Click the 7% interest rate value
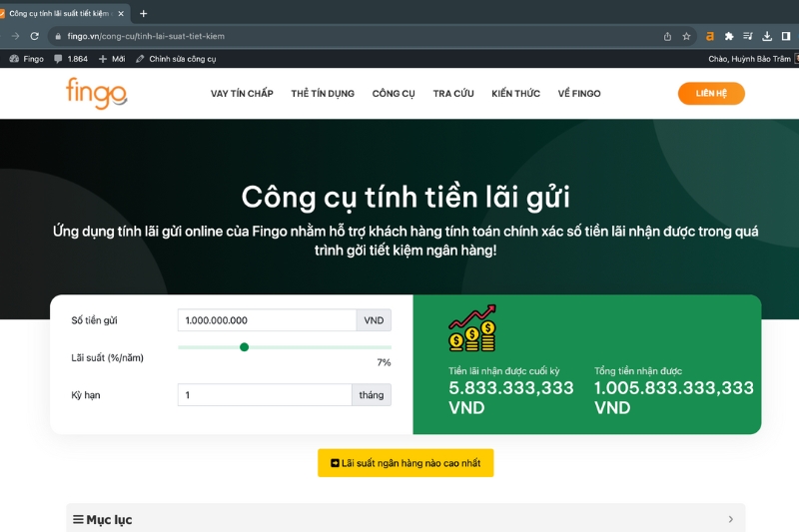The height and width of the screenshot is (532, 799). point(384,362)
